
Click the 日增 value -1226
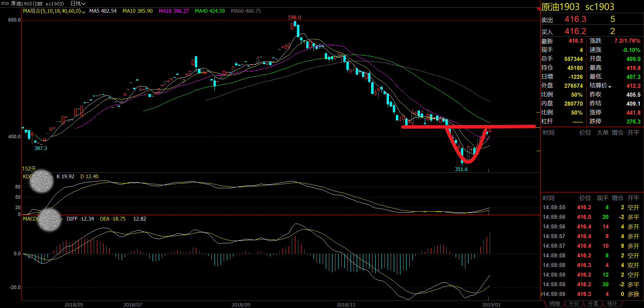[x=576, y=77]
